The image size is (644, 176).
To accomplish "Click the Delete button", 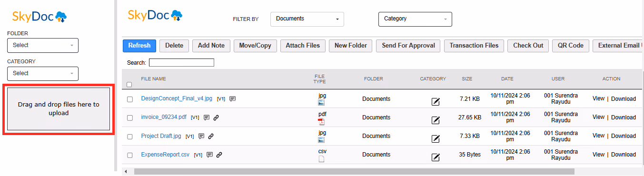I will click(x=174, y=46).
